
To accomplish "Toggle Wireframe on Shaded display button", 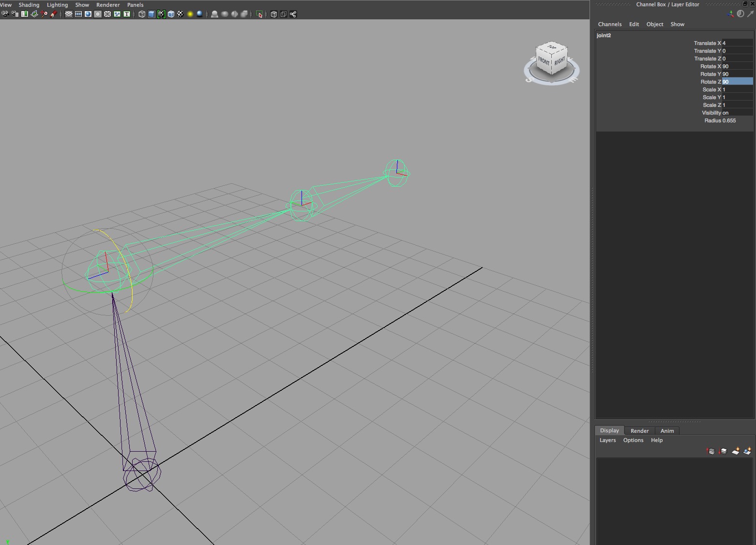I will [161, 14].
